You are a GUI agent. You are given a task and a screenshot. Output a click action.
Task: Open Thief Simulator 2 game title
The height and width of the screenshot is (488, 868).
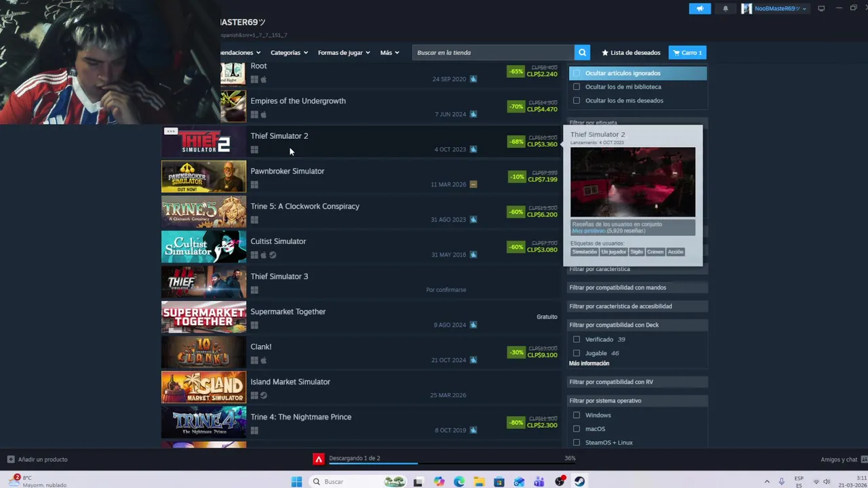279,136
